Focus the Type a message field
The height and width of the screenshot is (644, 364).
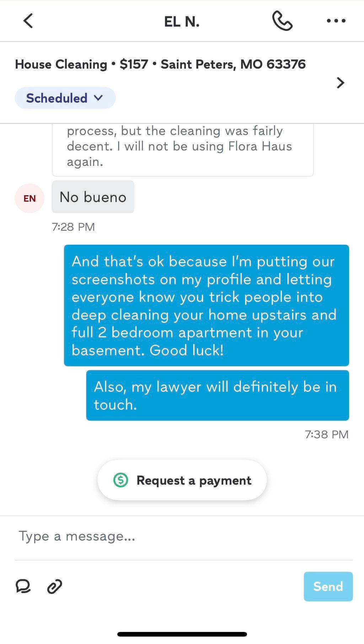point(183,536)
